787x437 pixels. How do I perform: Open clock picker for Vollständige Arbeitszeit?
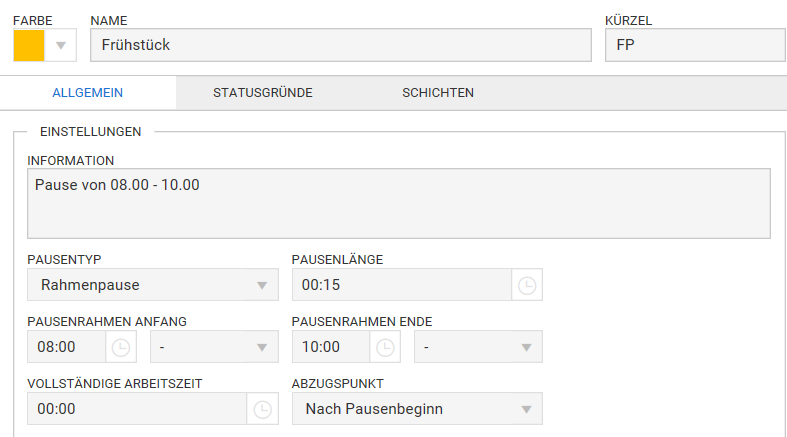[x=262, y=409]
